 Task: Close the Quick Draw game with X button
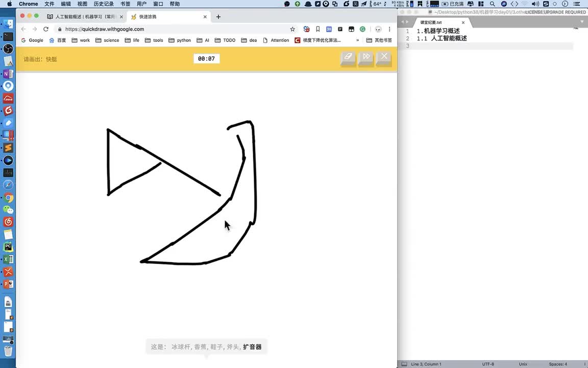(x=384, y=58)
